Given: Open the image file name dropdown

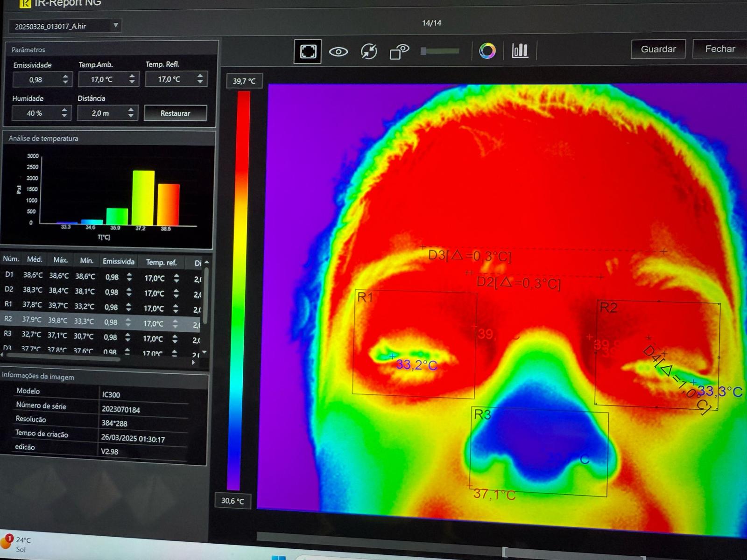Looking at the screenshot, I should (115, 26).
